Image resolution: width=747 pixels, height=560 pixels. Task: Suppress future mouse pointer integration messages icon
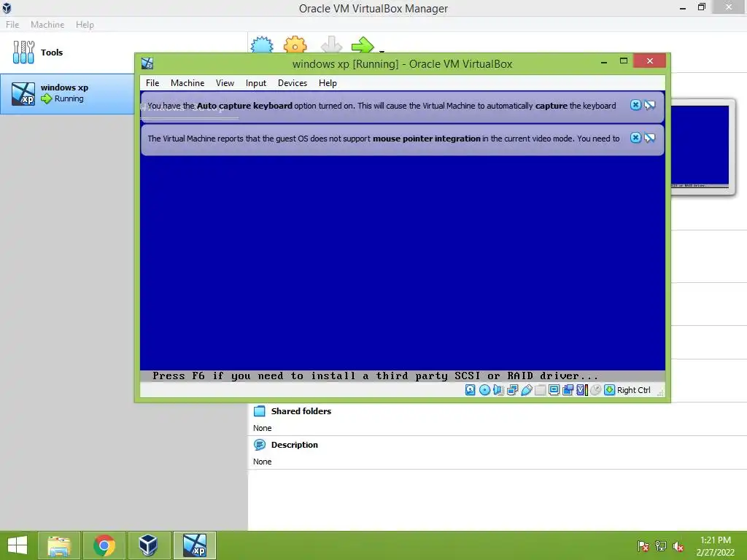click(650, 138)
